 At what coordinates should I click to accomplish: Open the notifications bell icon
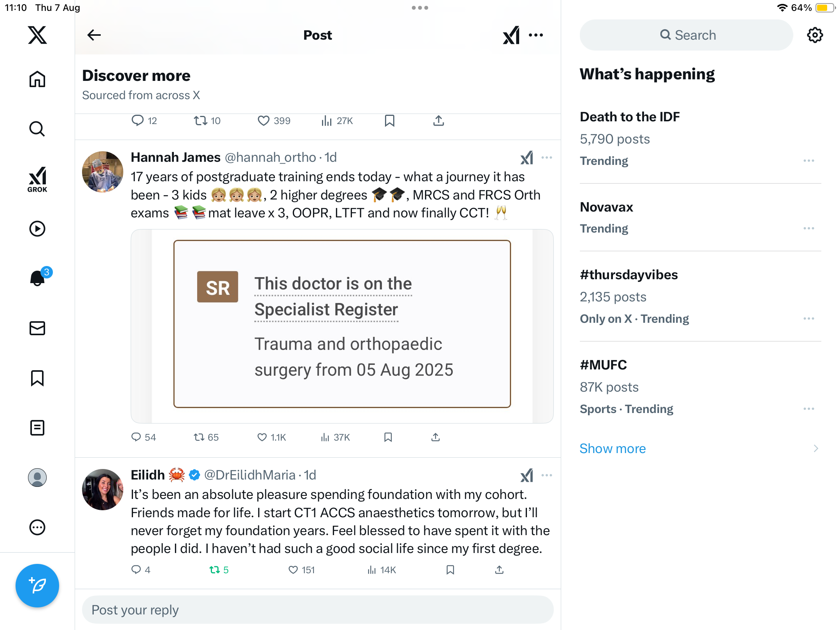pyautogui.click(x=37, y=278)
